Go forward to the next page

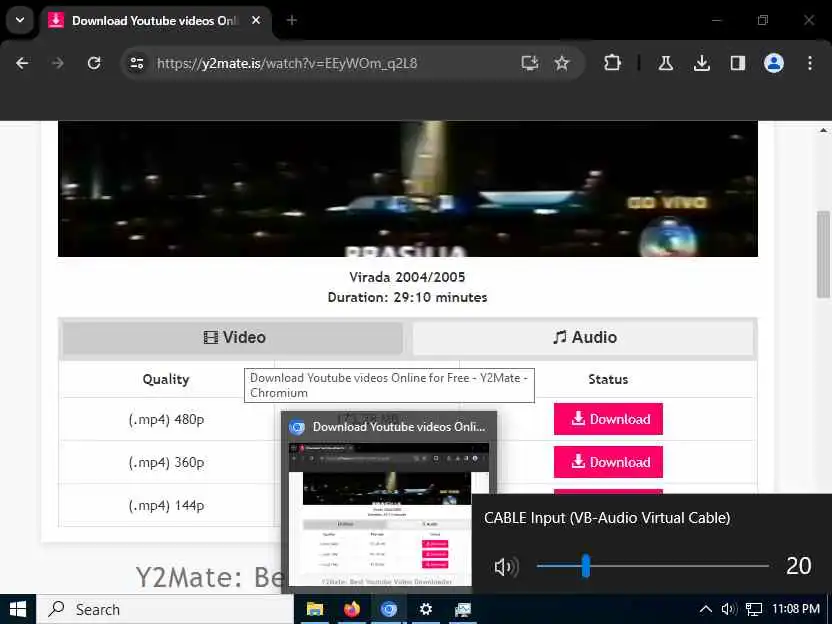click(58, 64)
